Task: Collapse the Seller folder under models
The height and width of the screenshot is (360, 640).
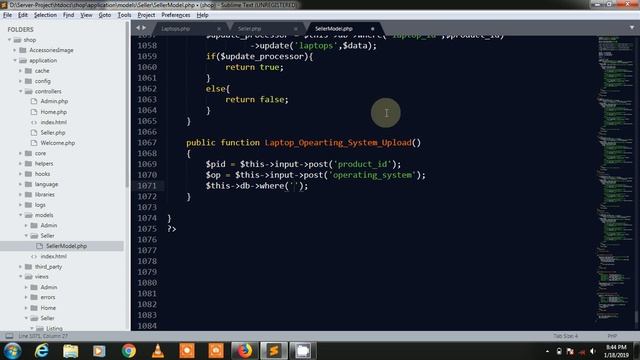Action: (x=26, y=236)
